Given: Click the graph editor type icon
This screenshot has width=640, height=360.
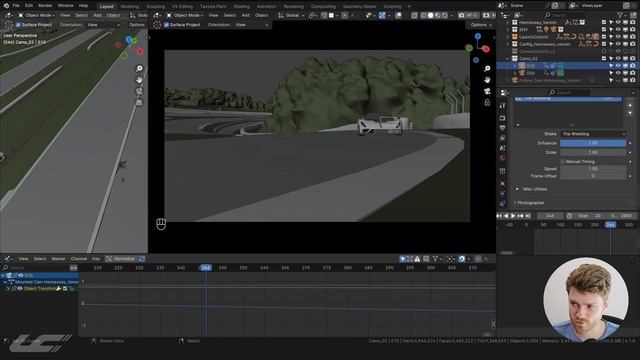Looking at the screenshot, I should click(x=7, y=259).
